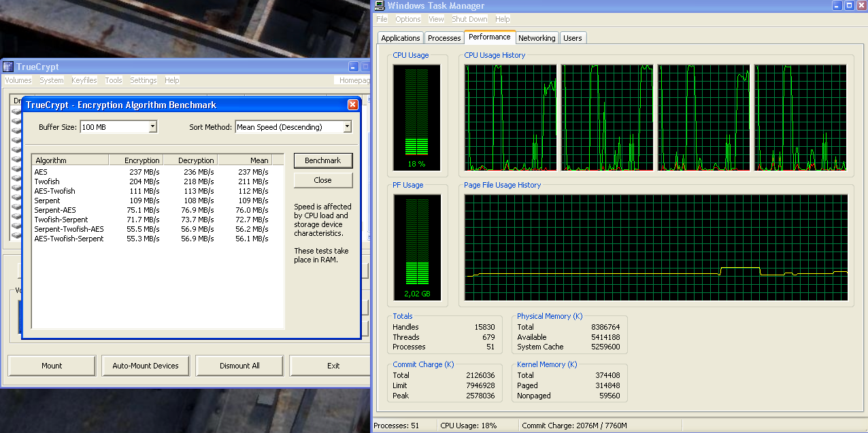Open the View menu in Task Manager
Image resolution: width=868 pixels, height=433 pixels.
436,19
